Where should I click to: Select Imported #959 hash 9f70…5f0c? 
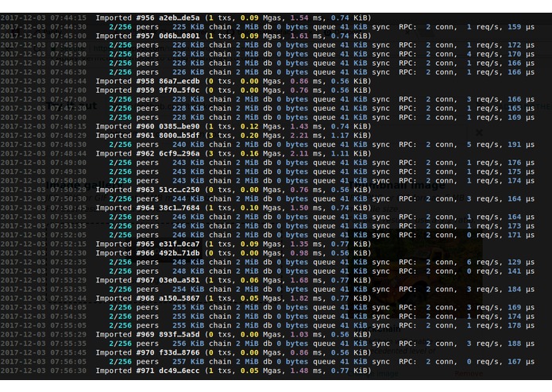tap(179, 90)
